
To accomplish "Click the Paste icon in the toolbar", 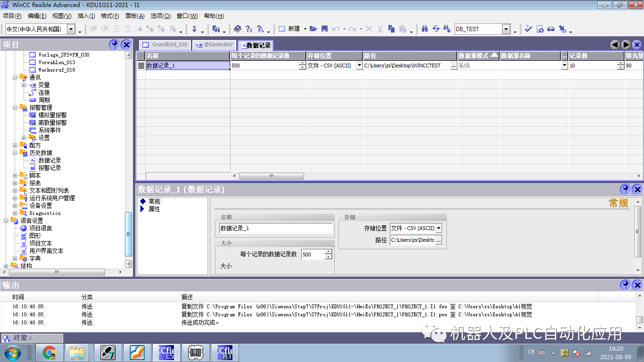I will [403, 29].
